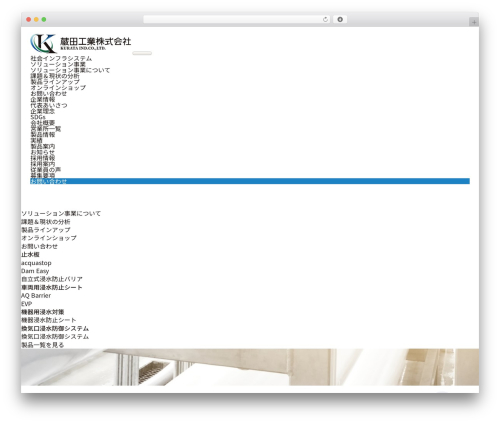Click the blue highlighted お問い合わせ button
The height and width of the screenshot is (423, 500).
tap(250, 181)
